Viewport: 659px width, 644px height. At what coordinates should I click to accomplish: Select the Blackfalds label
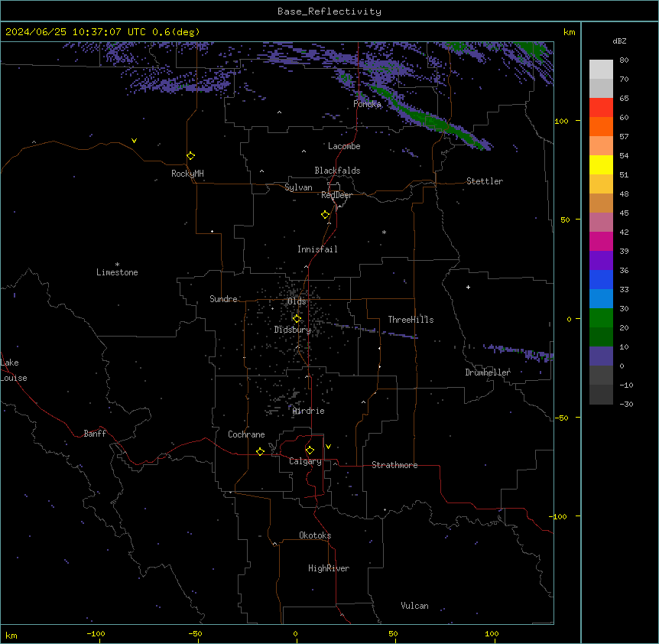coord(337,171)
